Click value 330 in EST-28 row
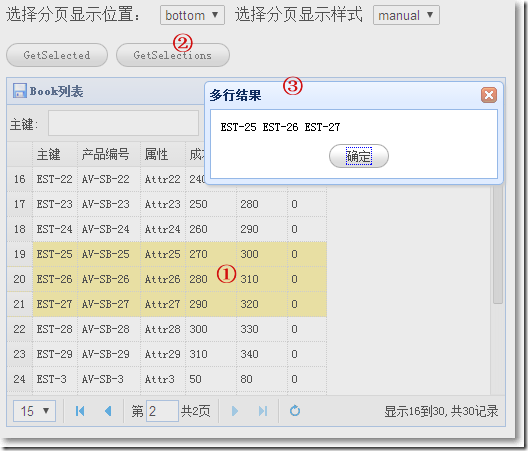The width and height of the screenshot is (528, 451). [249, 329]
